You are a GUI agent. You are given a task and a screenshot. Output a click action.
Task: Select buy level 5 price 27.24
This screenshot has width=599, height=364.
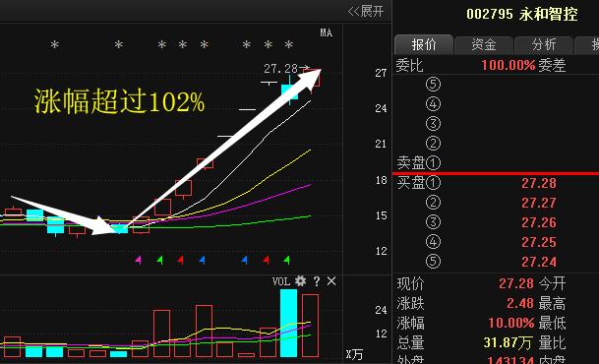(539, 262)
